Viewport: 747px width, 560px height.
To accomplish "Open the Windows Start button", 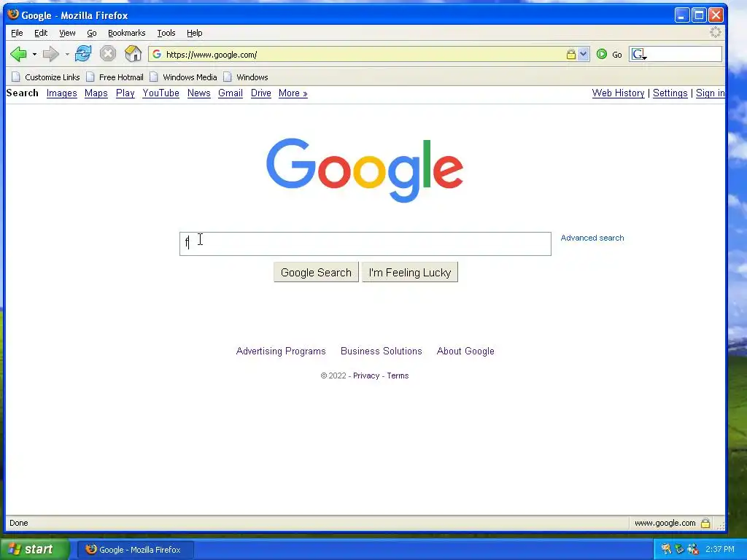I will coord(34,550).
